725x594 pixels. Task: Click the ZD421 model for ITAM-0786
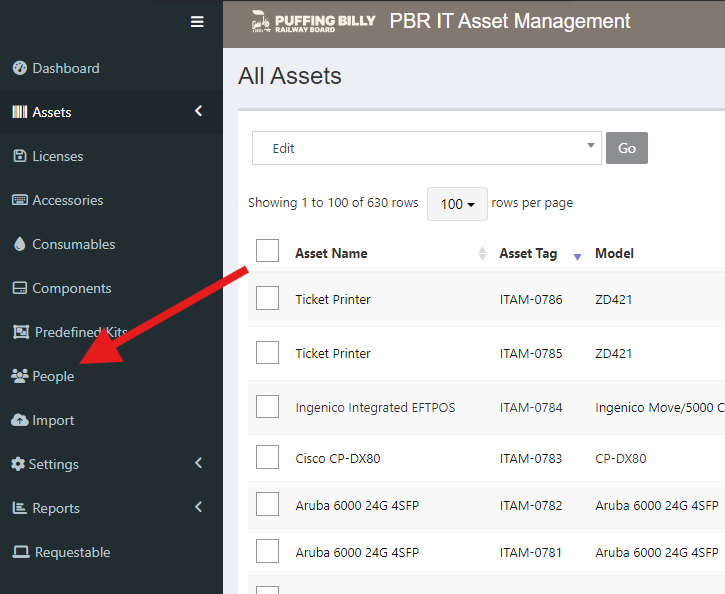613,300
